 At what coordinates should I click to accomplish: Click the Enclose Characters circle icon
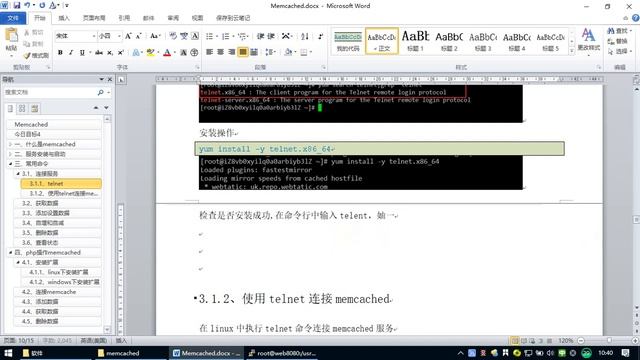point(194,52)
